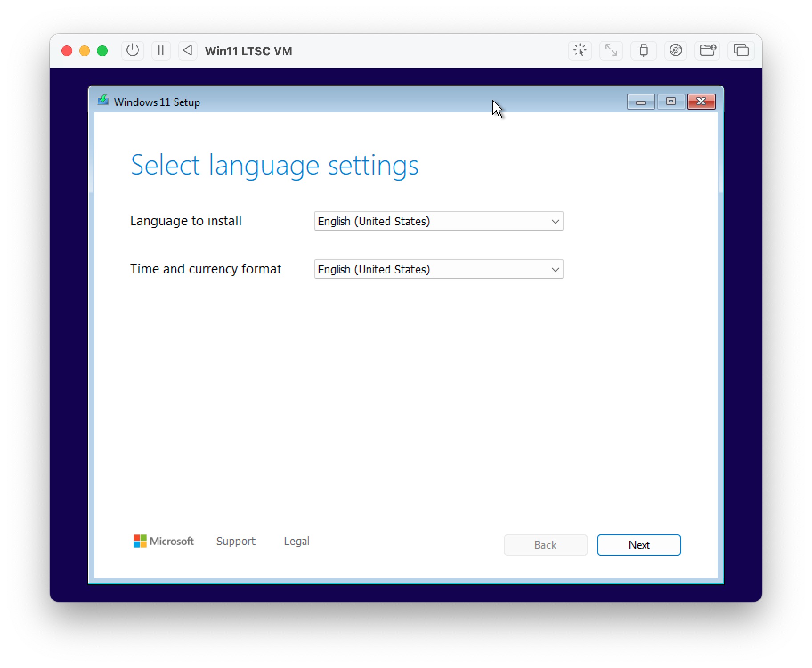This screenshot has width=812, height=668.
Task: Click the restart arrow icon
Action: pyautogui.click(x=187, y=50)
